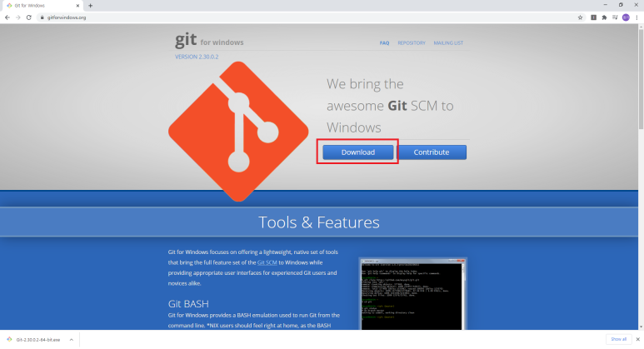The height and width of the screenshot is (349, 644).
Task: Open downloaded Git-2.30.0.2-64-bit.exe file
Action: coord(38,340)
